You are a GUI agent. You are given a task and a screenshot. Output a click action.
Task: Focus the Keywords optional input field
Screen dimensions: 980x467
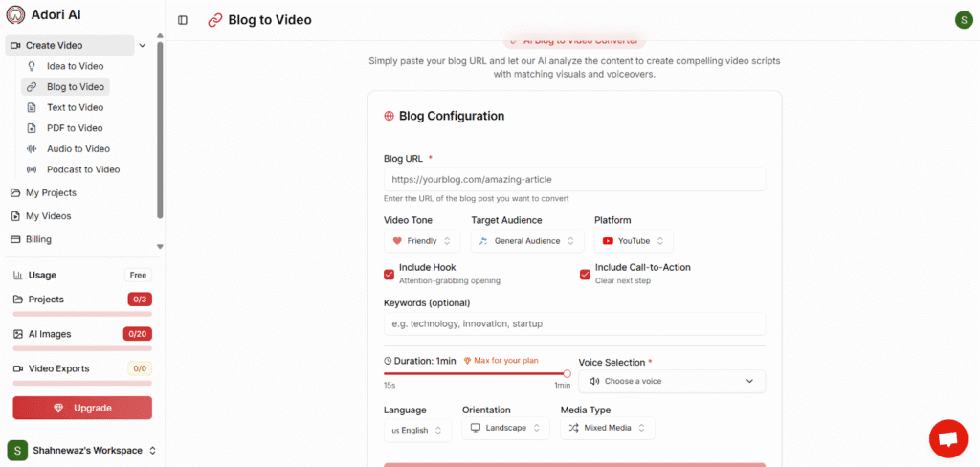click(574, 324)
